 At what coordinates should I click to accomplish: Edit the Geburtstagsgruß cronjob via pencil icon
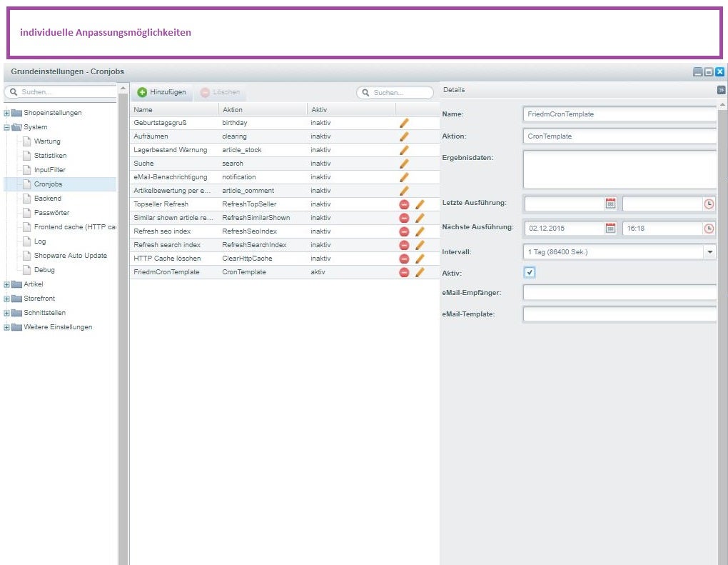click(x=404, y=123)
